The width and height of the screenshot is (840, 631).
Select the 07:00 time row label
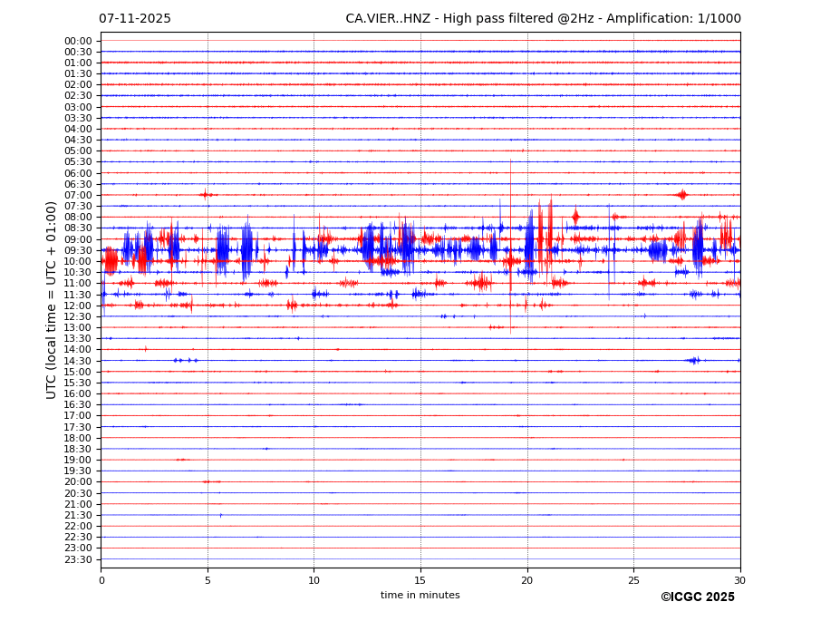pos(78,195)
